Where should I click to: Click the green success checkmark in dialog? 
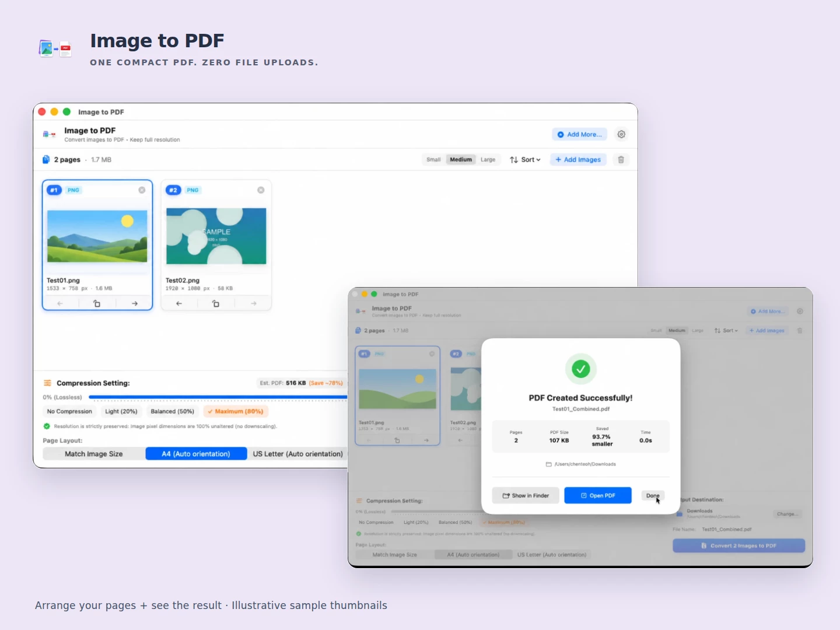click(x=581, y=369)
